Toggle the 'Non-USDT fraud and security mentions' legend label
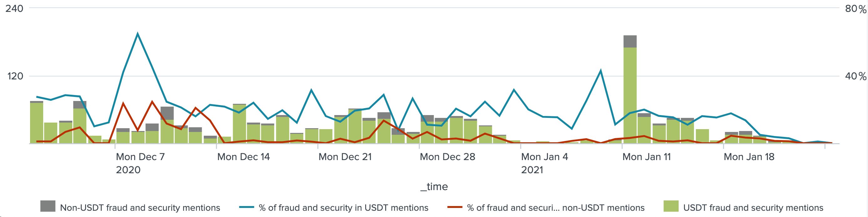 140,208
